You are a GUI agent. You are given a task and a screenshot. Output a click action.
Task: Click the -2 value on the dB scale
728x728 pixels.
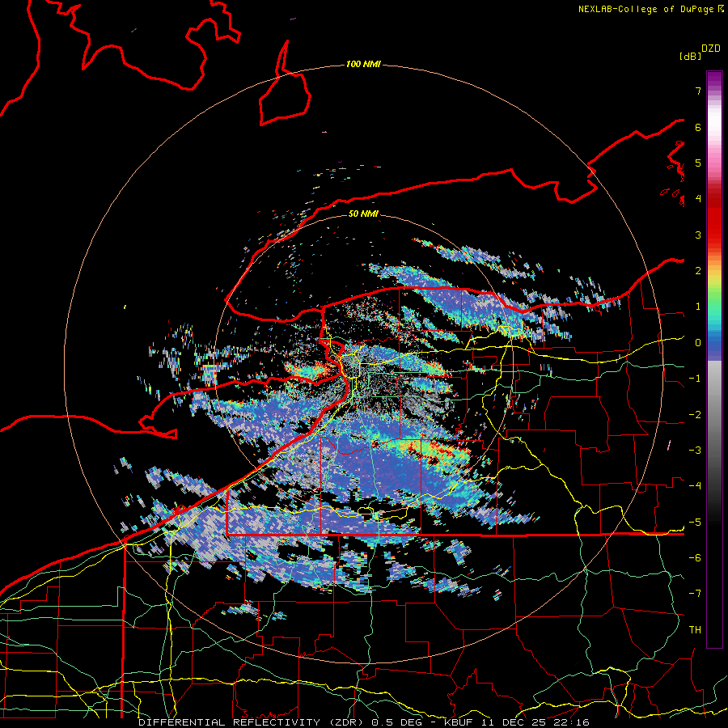tap(695, 415)
